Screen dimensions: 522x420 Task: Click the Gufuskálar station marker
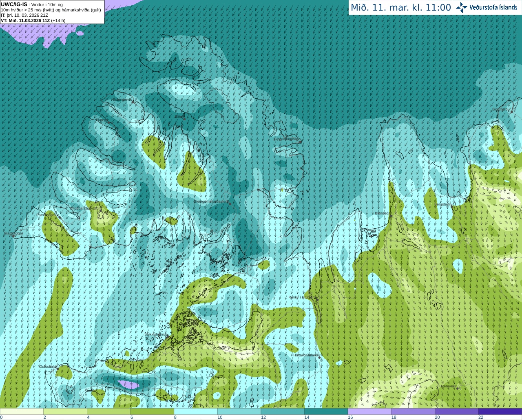coord(58,369)
